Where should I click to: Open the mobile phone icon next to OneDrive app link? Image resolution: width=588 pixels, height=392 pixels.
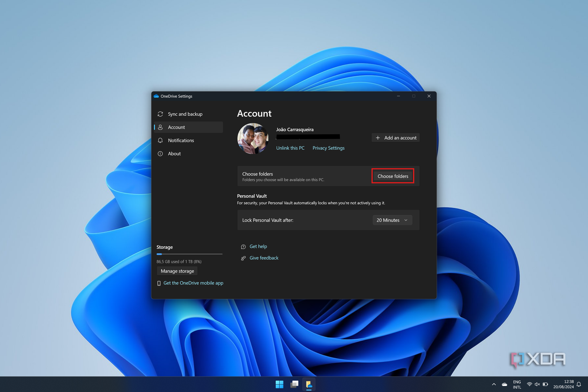click(x=159, y=283)
